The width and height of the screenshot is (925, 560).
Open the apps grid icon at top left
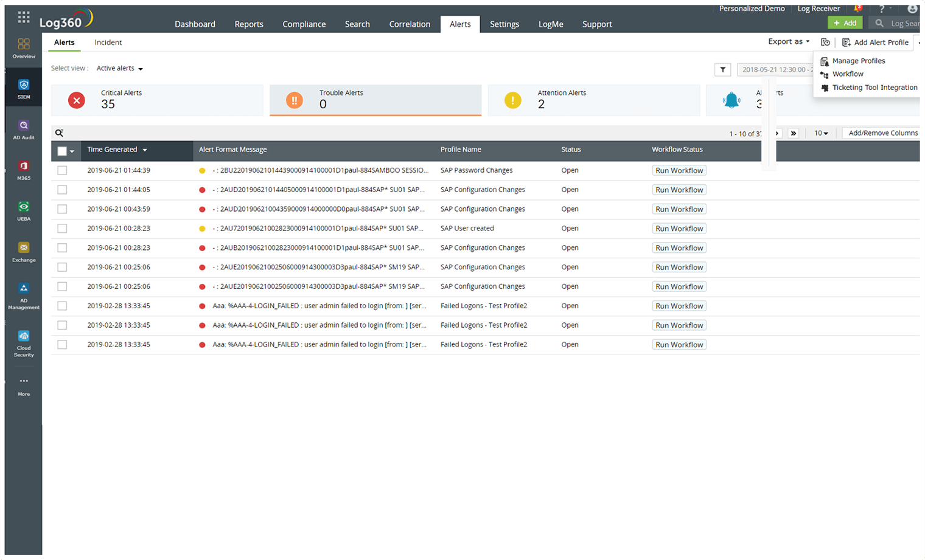23,16
